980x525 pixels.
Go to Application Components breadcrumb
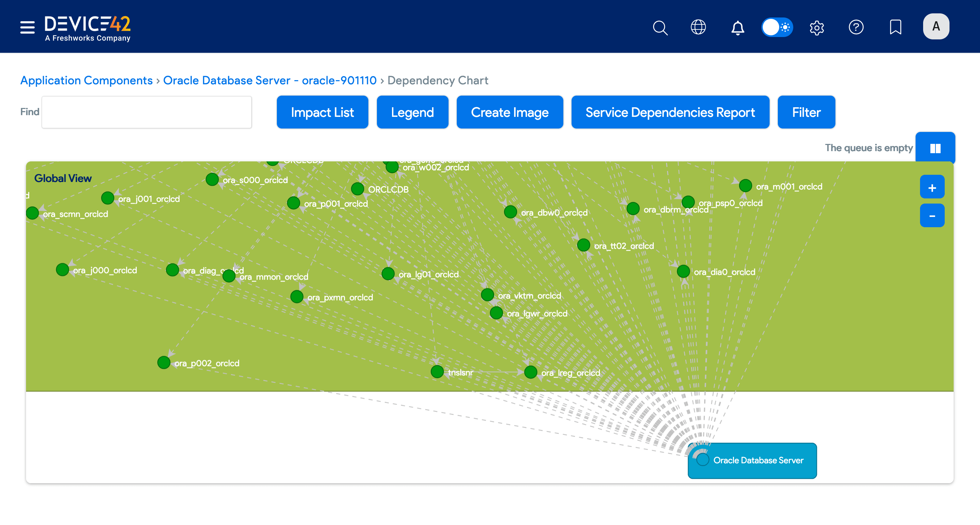coord(86,80)
